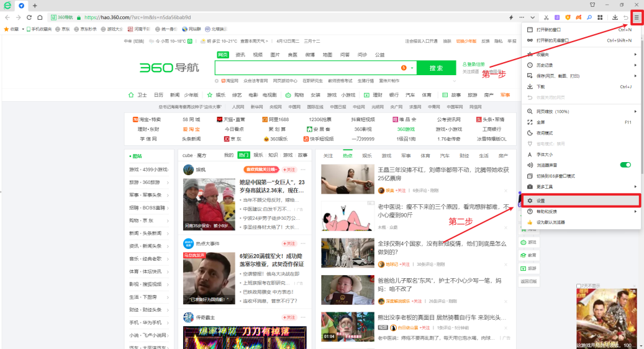644x349 pixels.
Task: Click the three-dots icon in address bar
Action: (x=522, y=17)
